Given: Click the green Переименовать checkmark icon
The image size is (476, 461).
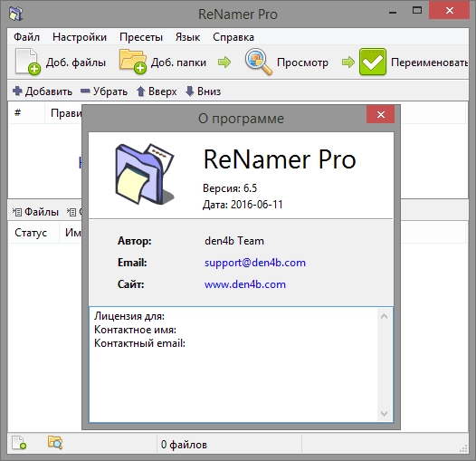Looking at the screenshot, I should pyautogui.click(x=373, y=62).
